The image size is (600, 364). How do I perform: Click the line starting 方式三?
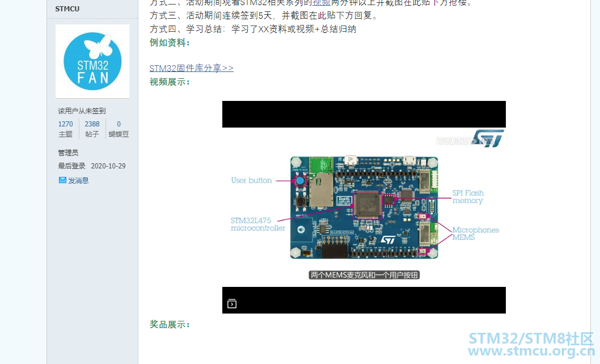[x=264, y=16]
